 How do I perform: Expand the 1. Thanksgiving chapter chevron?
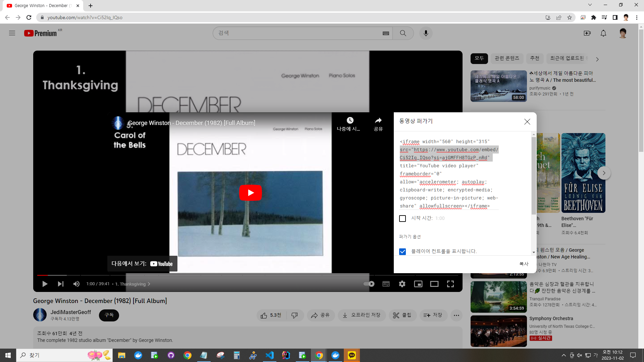pyautogui.click(x=149, y=284)
